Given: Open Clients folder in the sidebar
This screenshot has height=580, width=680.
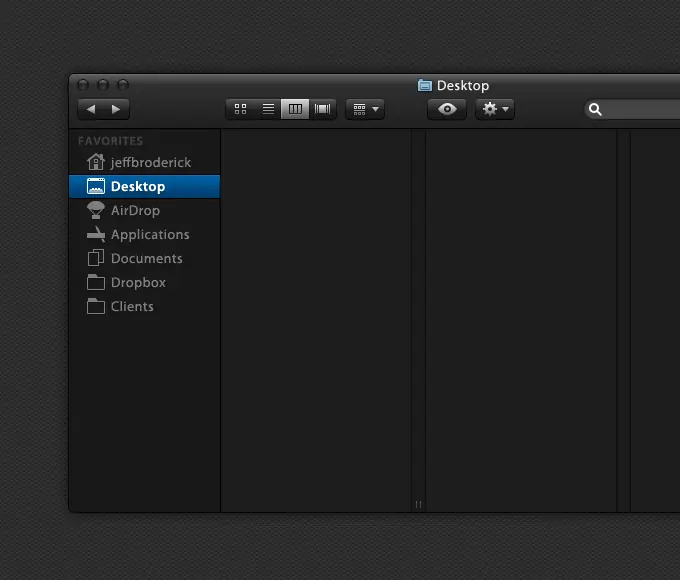Looking at the screenshot, I should tap(145, 307).
